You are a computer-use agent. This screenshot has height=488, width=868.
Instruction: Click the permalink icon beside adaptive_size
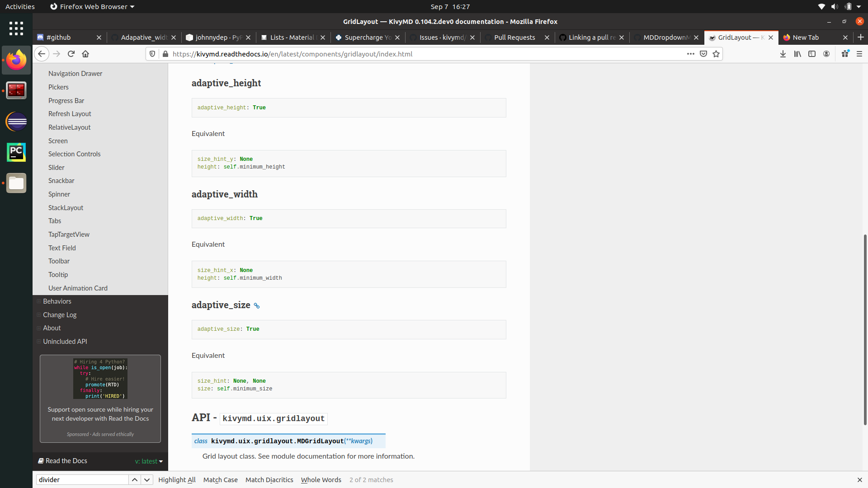(256, 306)
